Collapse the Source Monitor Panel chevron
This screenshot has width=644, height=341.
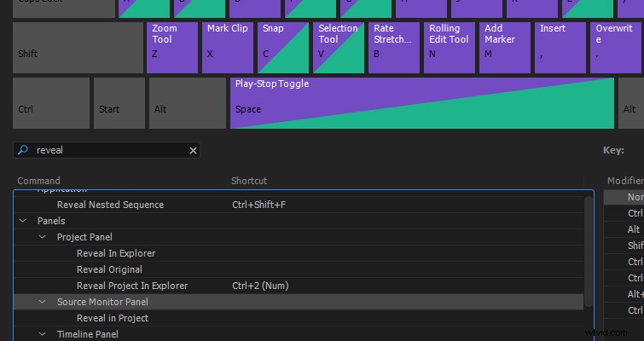[43, 302]
